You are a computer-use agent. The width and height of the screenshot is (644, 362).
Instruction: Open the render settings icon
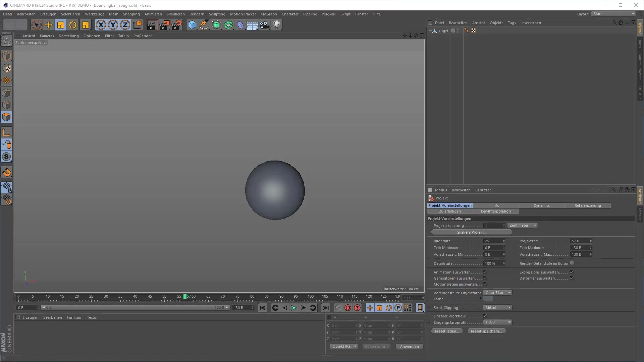177,25
